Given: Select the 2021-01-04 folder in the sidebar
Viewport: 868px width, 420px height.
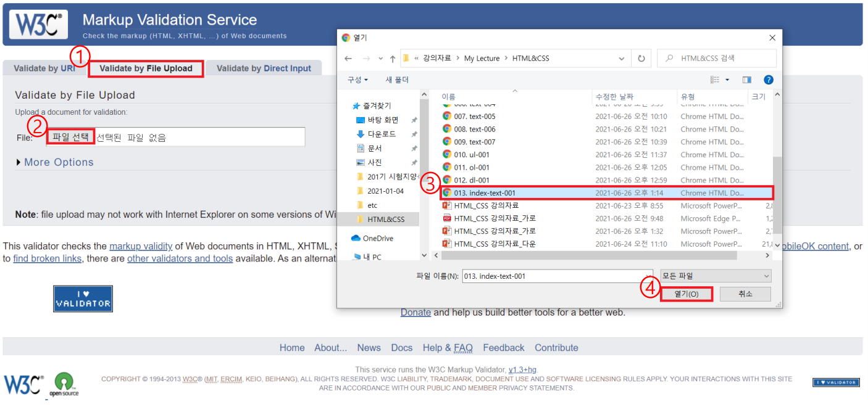Looking at the screenshot, I should [x=385, y=191].
